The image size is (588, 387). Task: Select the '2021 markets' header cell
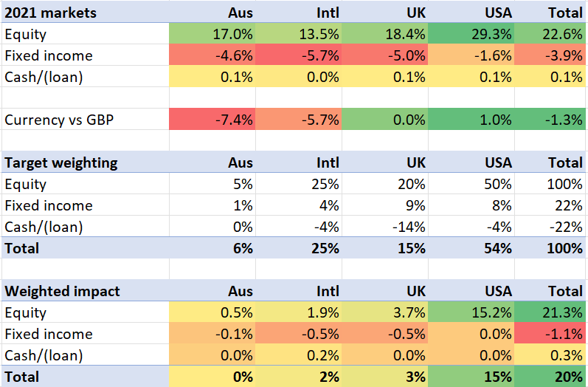pos(50,13)
